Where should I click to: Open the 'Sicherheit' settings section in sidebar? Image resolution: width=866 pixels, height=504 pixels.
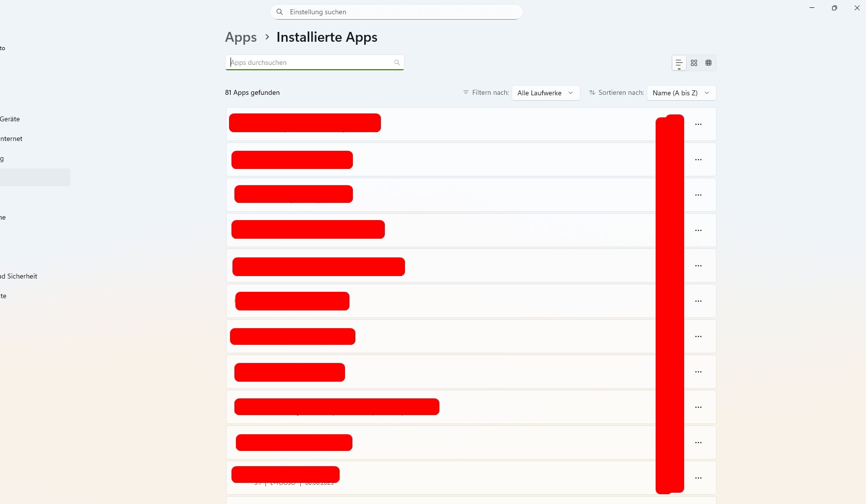pyautogui.click(x=19, y=276)
